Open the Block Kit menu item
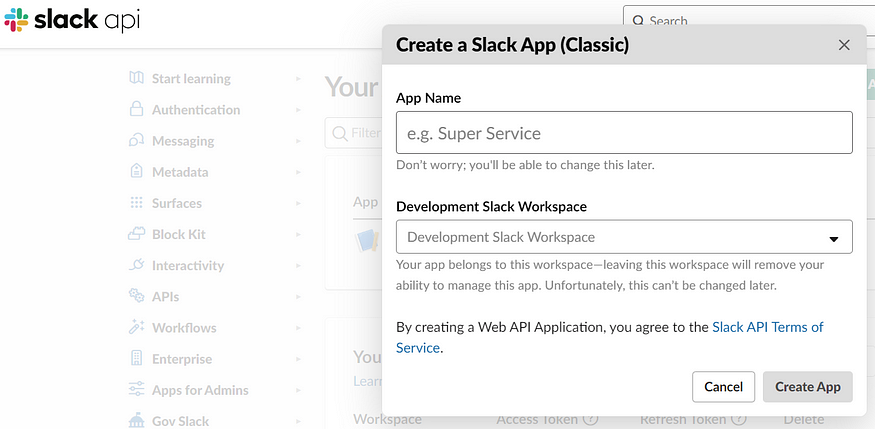Screen dimensions: 875x429 click(179, 234)
